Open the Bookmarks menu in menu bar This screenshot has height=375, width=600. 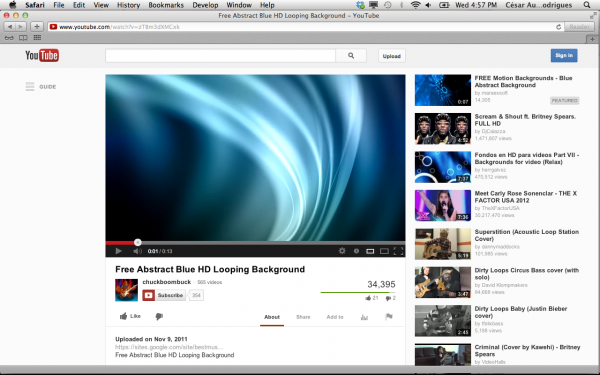coord(166,5)
